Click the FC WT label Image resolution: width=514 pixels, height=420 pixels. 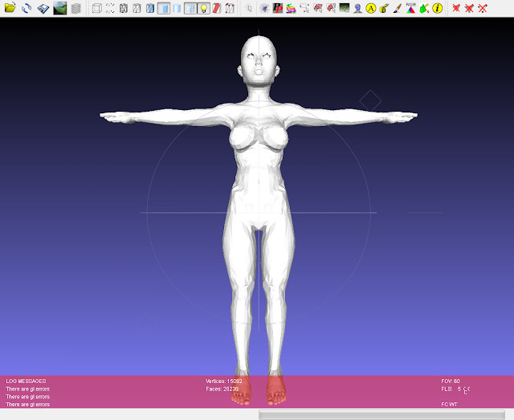pos(449,404)
